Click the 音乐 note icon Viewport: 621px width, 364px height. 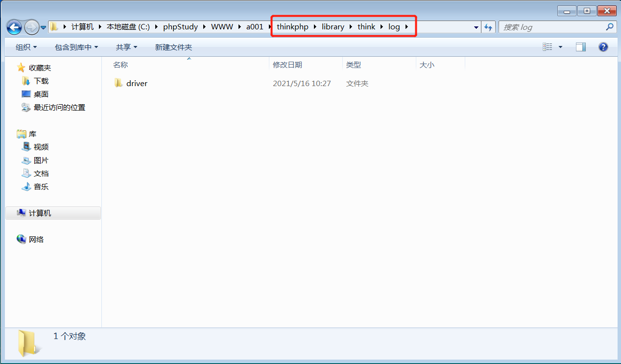point(26,186)
